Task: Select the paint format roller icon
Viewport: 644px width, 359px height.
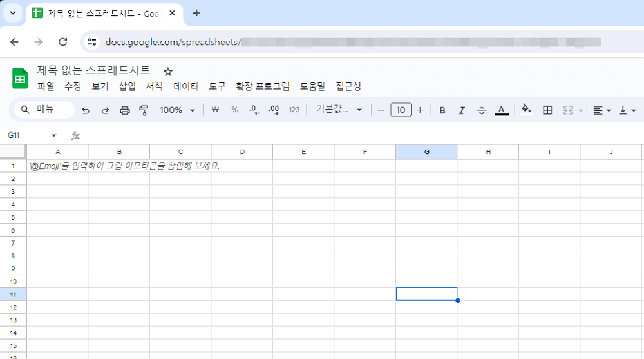Action: pos(144,110)
